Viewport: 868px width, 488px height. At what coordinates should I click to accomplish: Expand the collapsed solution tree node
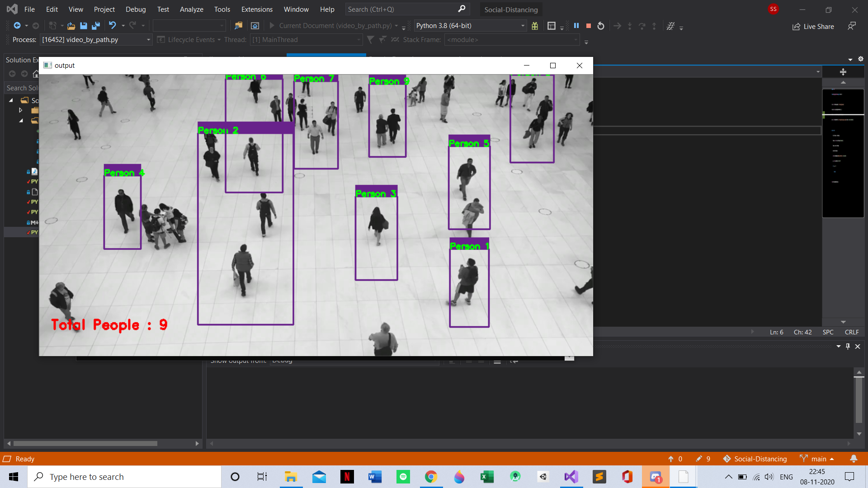[x=20, y=110]
